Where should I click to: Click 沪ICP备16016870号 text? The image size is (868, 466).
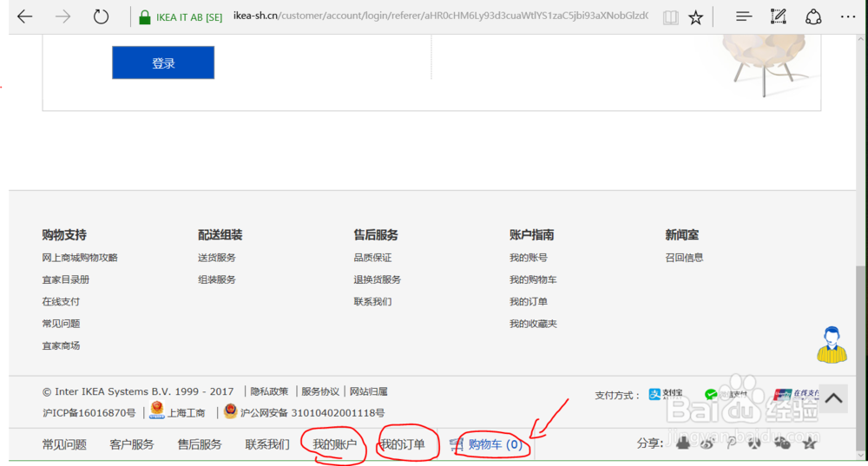click(89, 413)
